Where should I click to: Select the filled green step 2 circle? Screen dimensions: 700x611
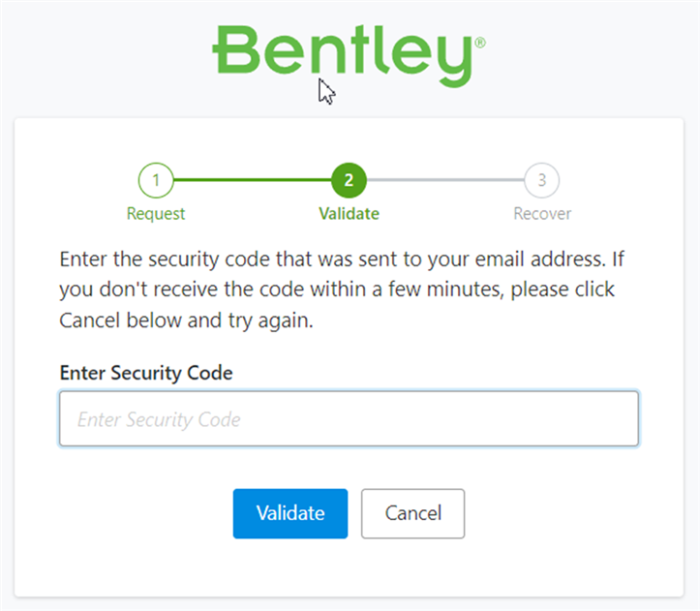point(349,179)
